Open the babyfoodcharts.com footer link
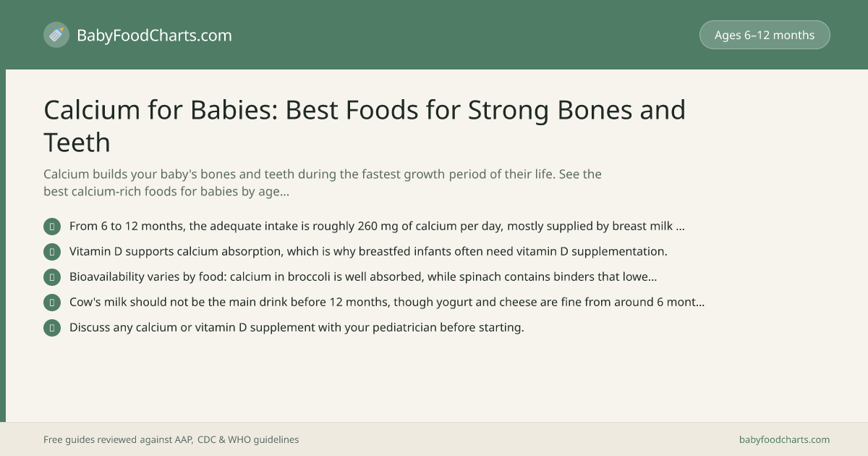 784,439
